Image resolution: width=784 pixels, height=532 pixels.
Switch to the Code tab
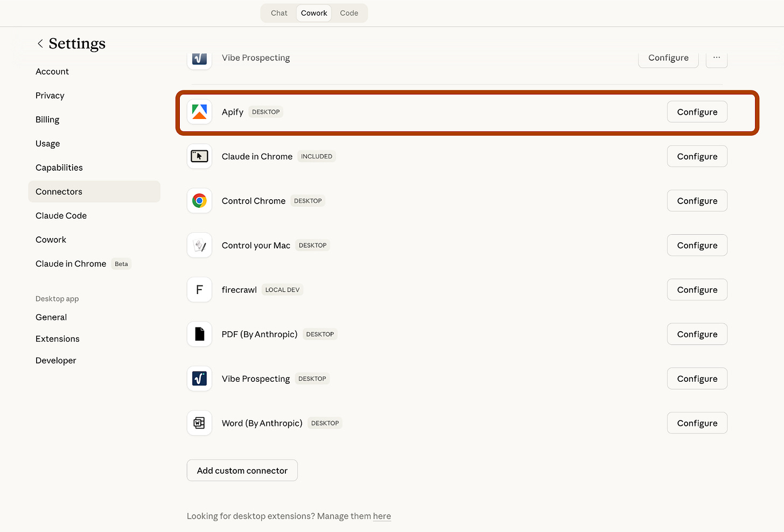click(349, 13)
